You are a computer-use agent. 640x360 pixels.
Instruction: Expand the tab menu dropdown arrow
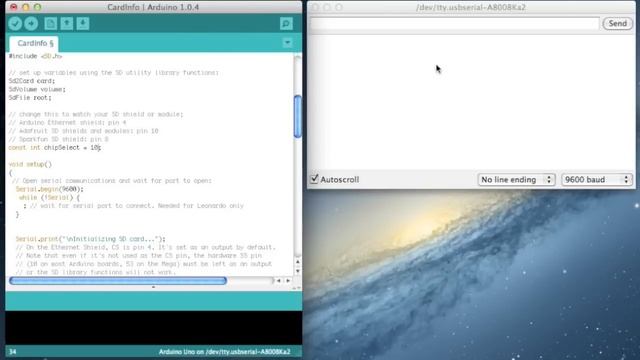coord(287,43)
